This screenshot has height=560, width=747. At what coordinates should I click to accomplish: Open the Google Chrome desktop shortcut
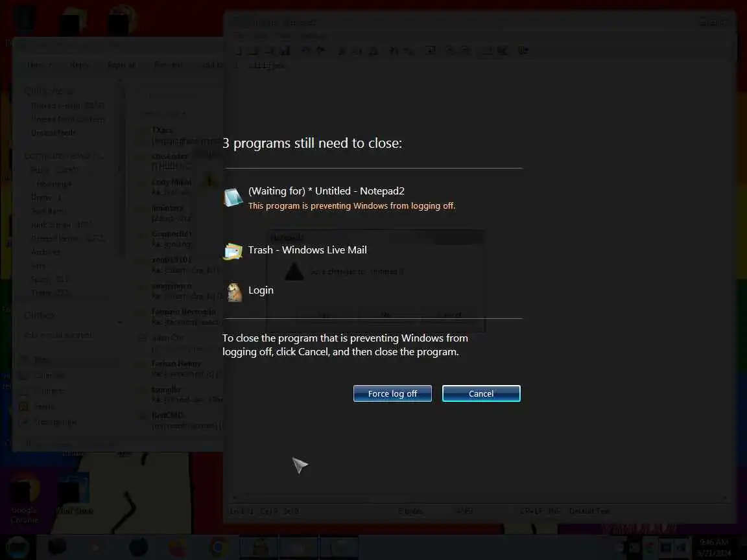click(x=24, y=498)
